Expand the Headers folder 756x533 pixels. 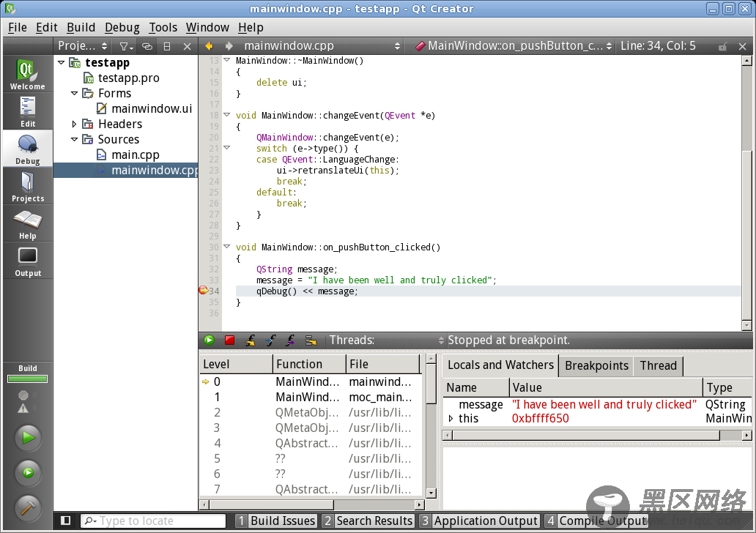point(74,124)
